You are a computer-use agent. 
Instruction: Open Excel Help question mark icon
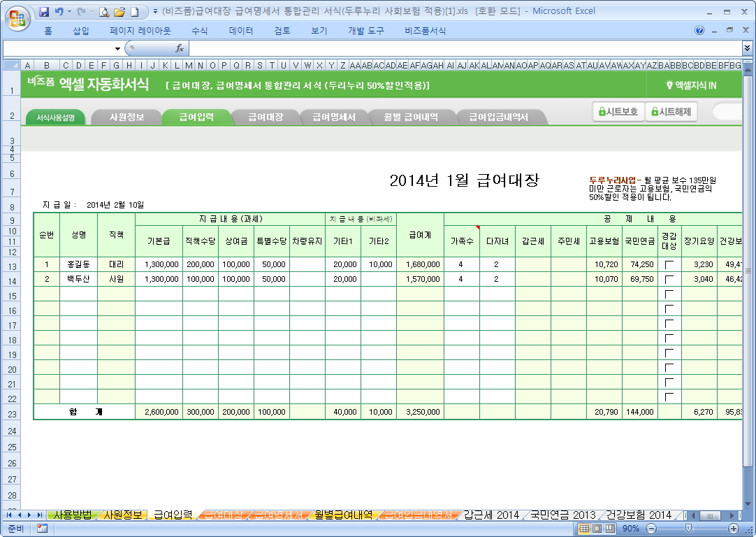(x=699, y=31)
